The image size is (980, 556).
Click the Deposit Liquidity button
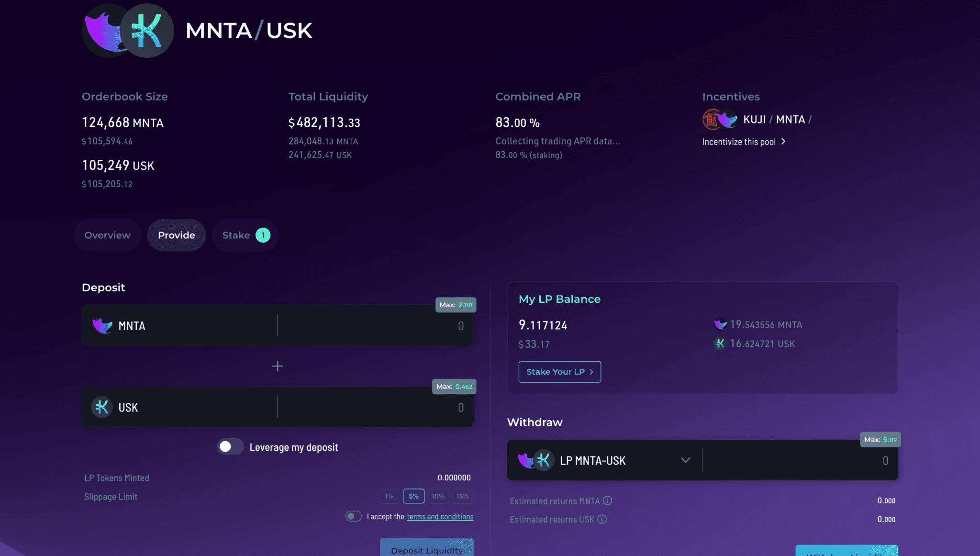click(427, 547)
